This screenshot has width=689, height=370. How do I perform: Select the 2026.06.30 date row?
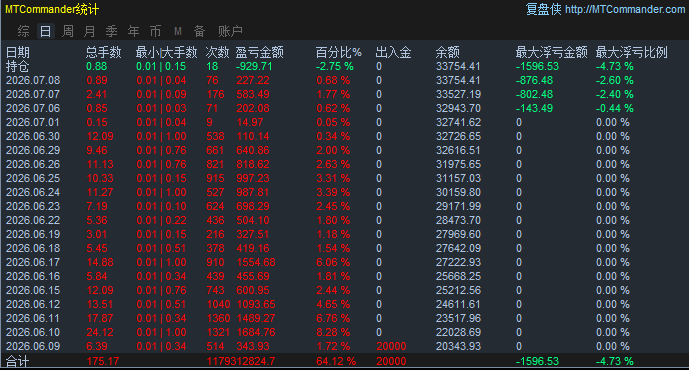click(x=33, y=137)
